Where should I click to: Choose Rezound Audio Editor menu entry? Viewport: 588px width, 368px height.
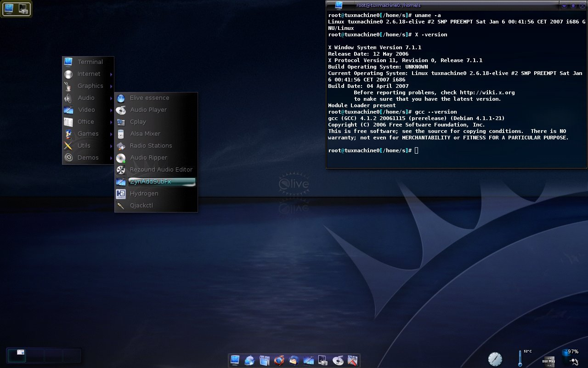click(156, 170)
